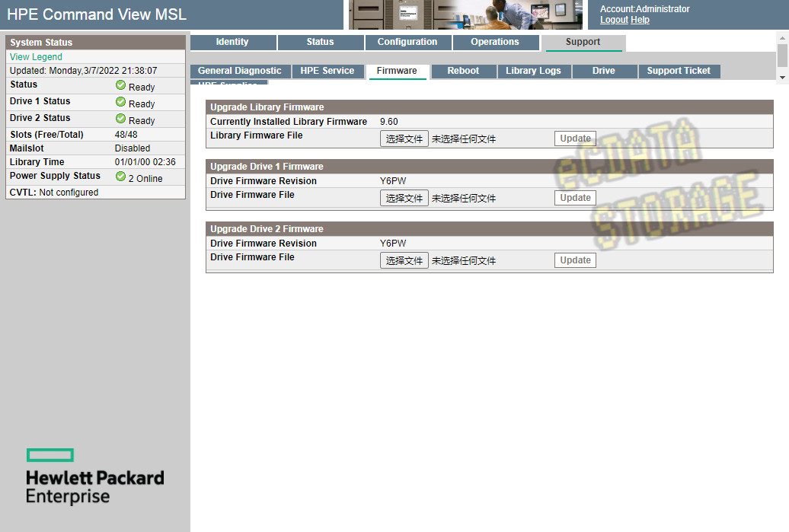Click the scrollbar down arrow
The image size is (789, 532).
(782, 78)
